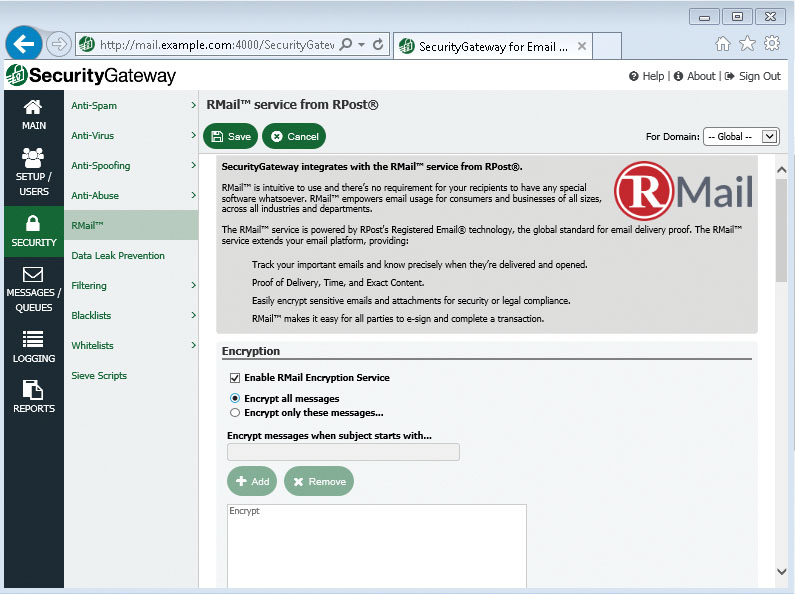Click the search magnifier in address bar
795x594 pixels.
point(346,45)
